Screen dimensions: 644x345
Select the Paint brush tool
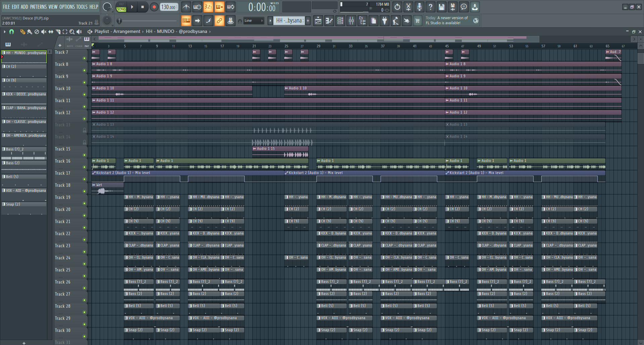30,32
